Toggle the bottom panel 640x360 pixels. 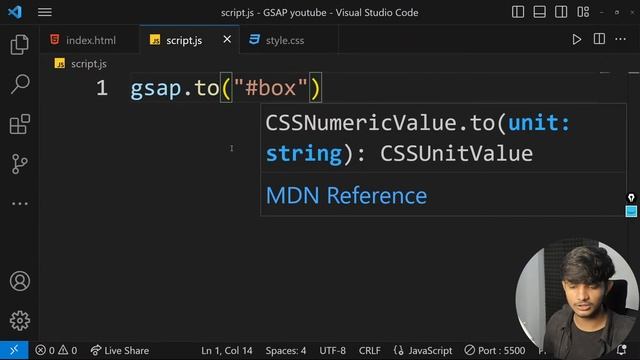(x=540, y=12)
